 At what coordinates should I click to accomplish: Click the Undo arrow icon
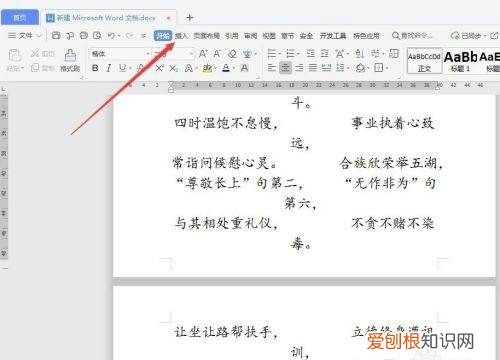tap(112, 35)
